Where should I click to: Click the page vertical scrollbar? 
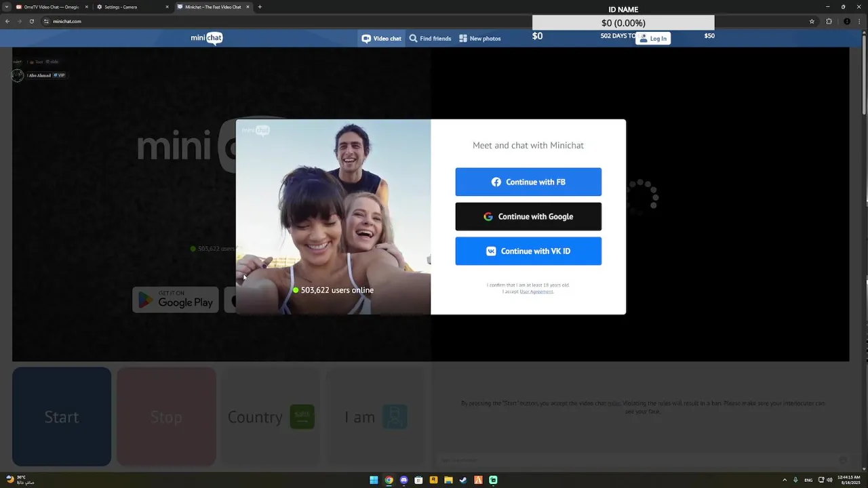tap(863, 75)
